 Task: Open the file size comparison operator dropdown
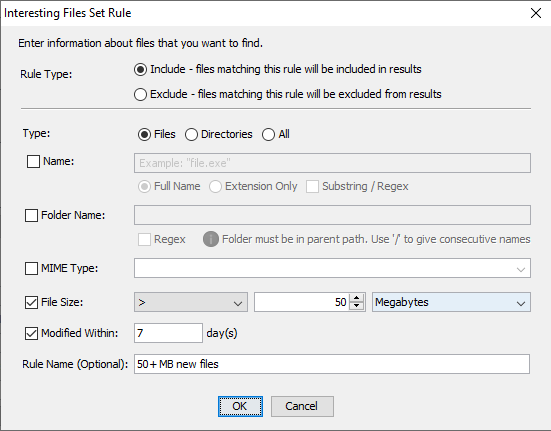[x=191, y=302]
